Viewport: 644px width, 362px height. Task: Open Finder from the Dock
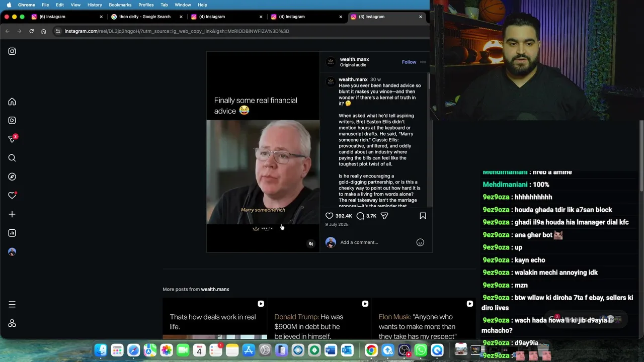point(101,350)
